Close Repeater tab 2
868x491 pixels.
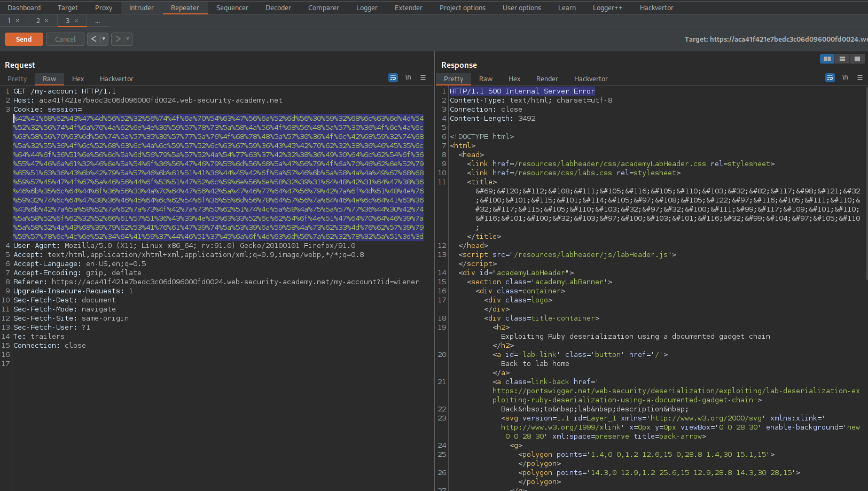(x=46, y=21)
